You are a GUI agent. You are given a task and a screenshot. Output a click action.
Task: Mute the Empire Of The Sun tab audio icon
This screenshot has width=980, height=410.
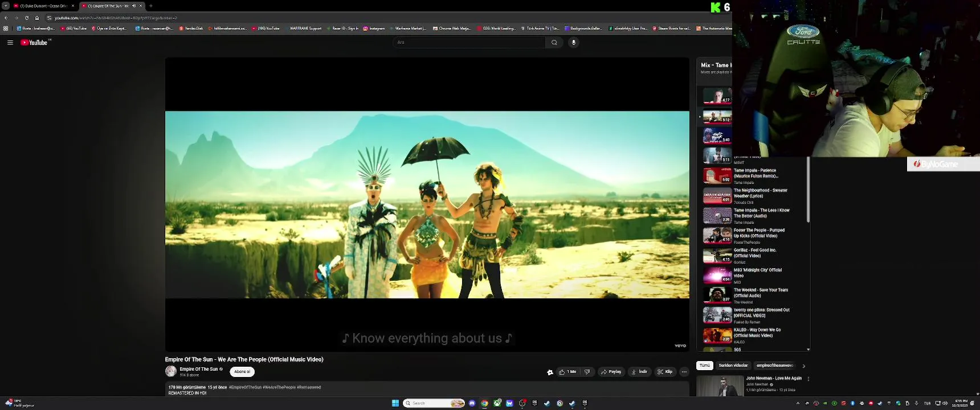pyautogui.click(x=134, y=6)
